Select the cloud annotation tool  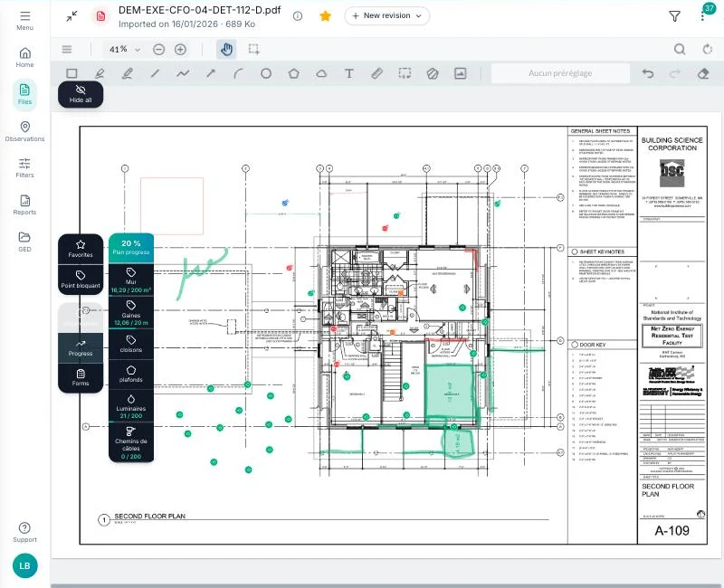(321, 73)
